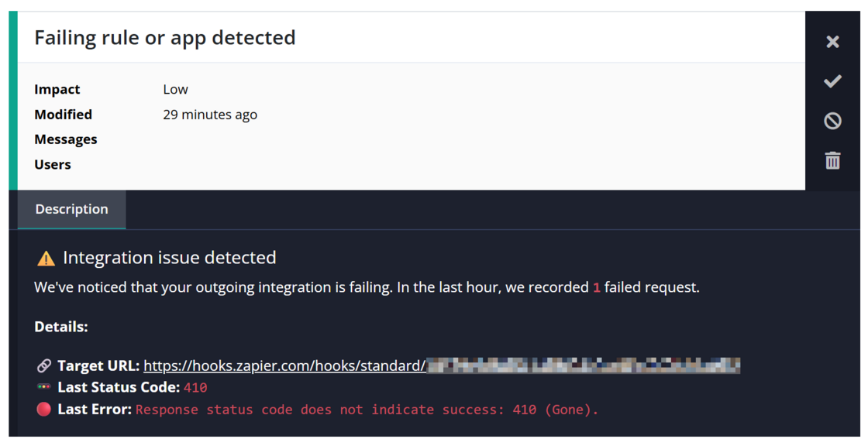The width and height of the screenshot is (868, 446).
Task: Click the red circle icon beside Last Error
Action: (x=43, y=409)
